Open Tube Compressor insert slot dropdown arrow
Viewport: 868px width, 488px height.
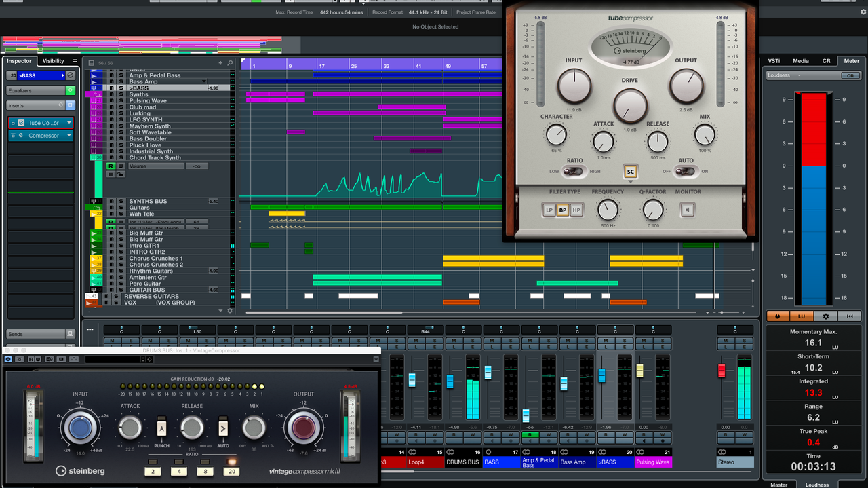point(68,123)
